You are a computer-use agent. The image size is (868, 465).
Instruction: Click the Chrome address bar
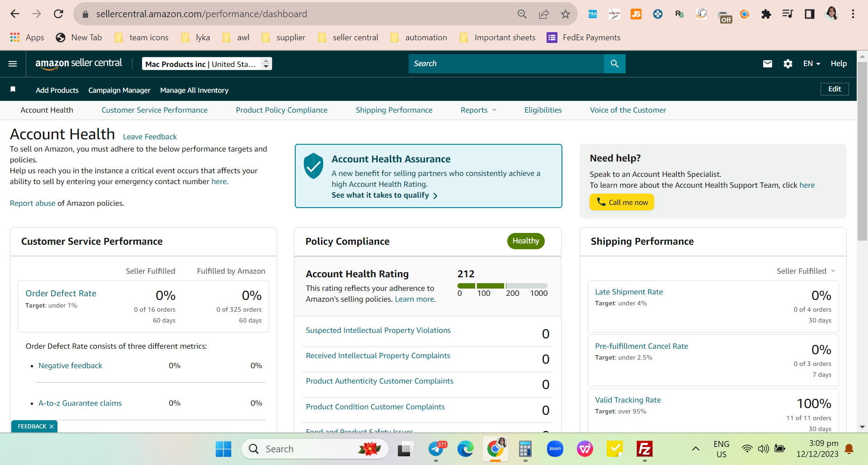click(x=298, y=14)
